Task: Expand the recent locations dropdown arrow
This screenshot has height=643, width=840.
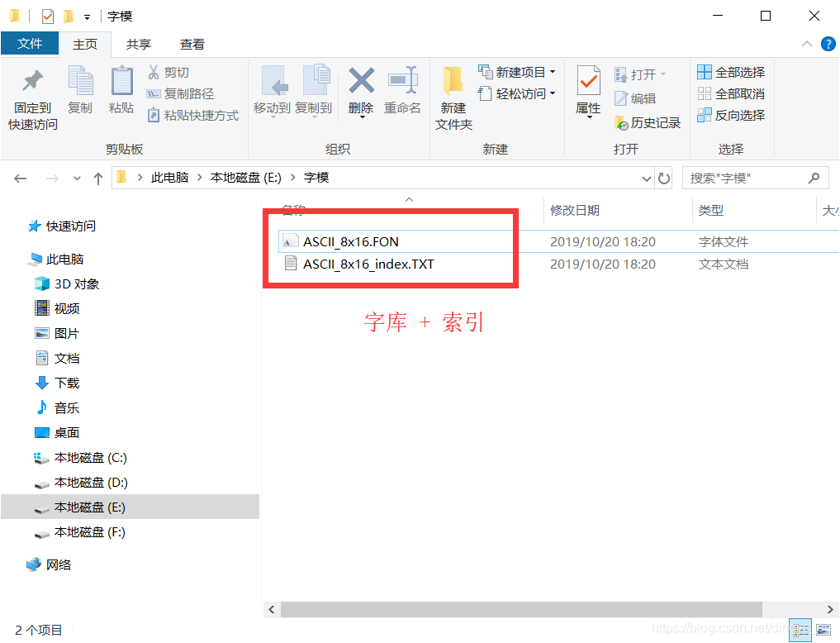Action: (77, 179)
